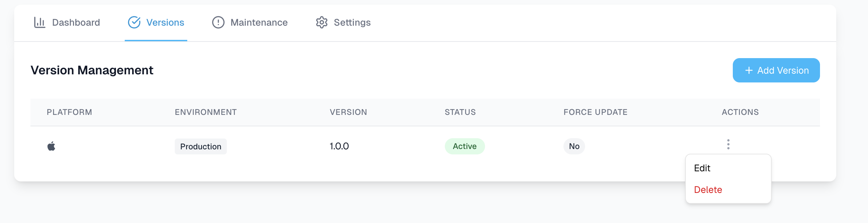Click the Versions checkmark circle icon

pyautogui.click(x=134, y=23)
